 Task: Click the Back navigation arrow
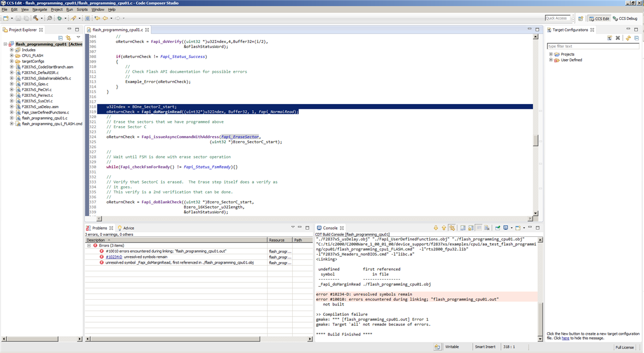[105, 18]
